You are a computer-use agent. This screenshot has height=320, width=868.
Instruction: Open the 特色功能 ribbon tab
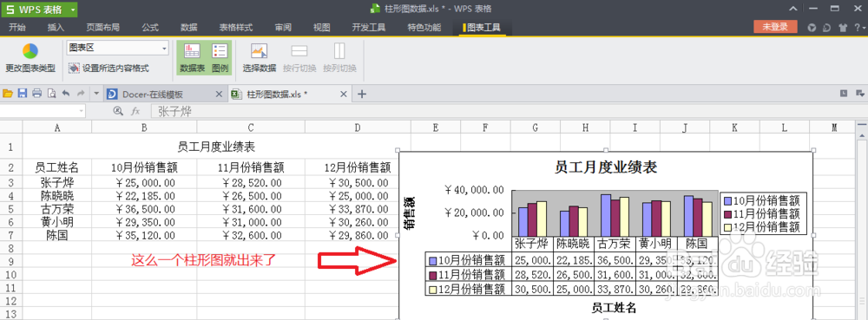click(x=424, y=27)
